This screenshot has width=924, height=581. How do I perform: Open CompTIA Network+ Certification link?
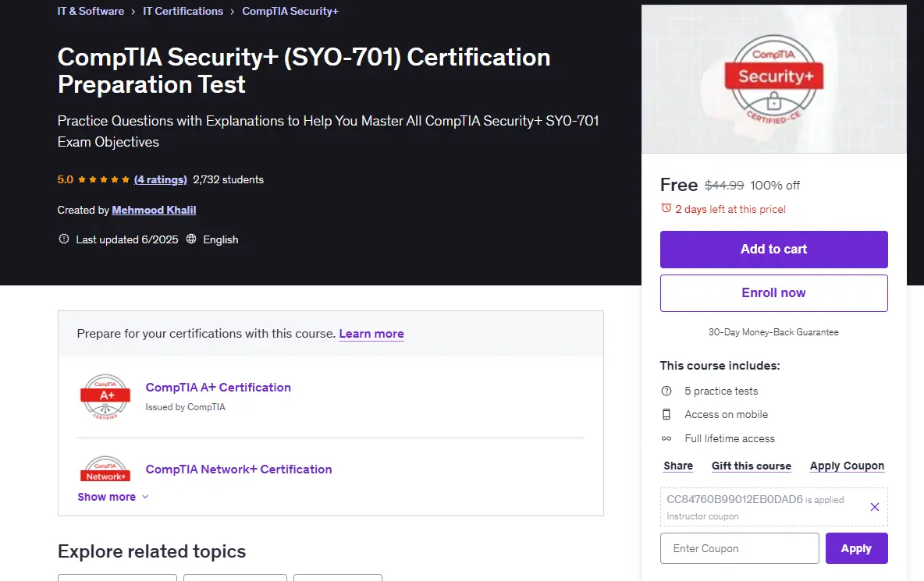[239, 469]
